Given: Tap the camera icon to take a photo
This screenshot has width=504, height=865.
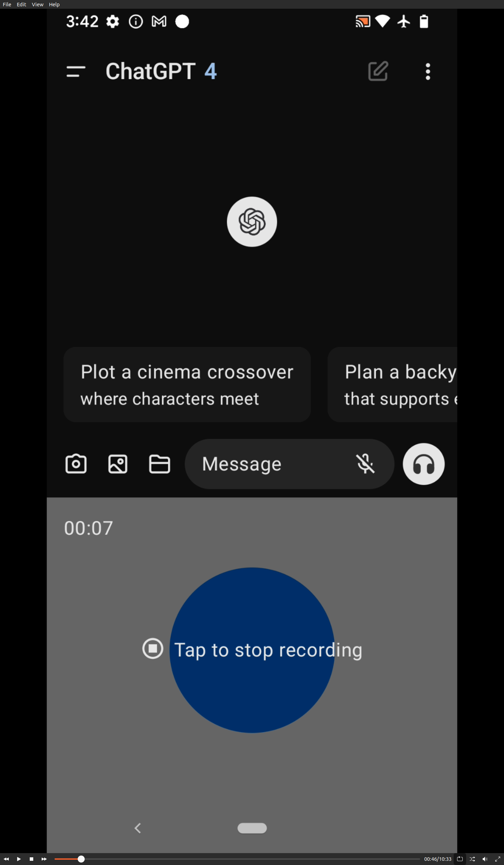Looking at the screenshot, I should pos(76,464).
